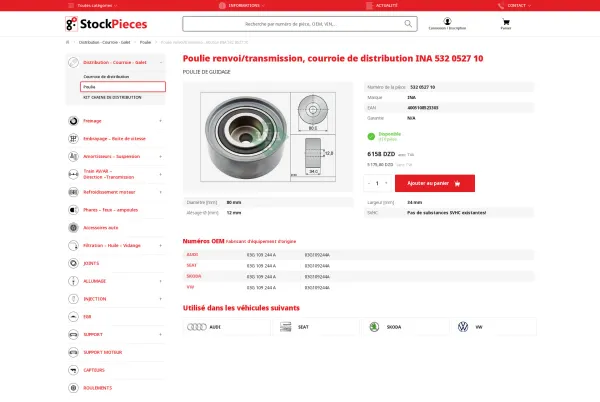Click the Filtration - Huile - Vidange icon
Viewport: 600px width, 402px height.
(x=73, y=246)
